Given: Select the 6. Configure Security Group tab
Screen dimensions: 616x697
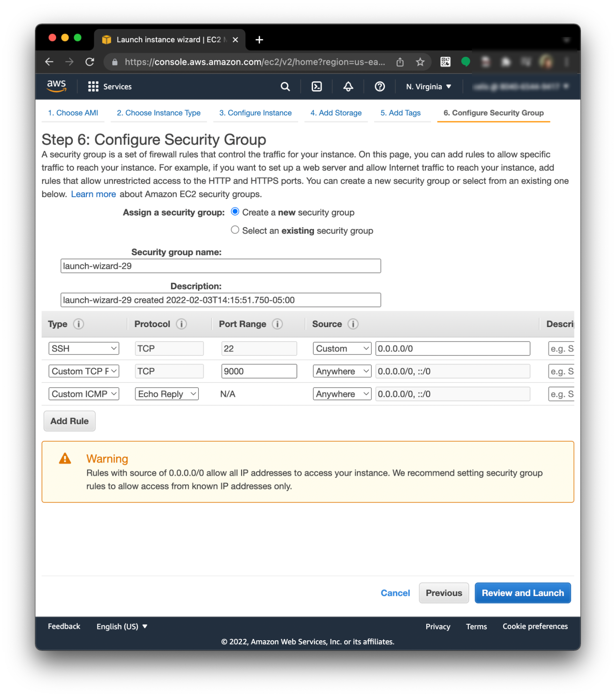Looking at the screenshot, I should [x=493, y=113].
